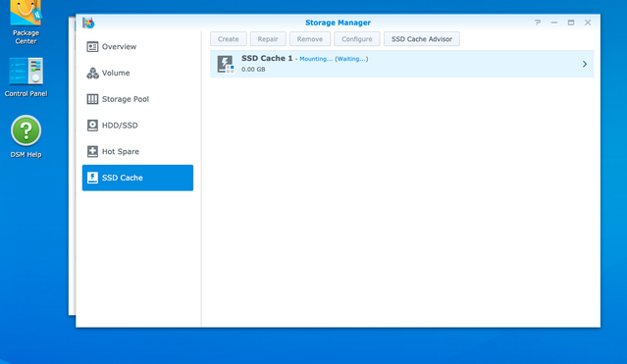Open the Storage Pool section
Viewport: 627px width, 364px height.
(x=137, y=99)
